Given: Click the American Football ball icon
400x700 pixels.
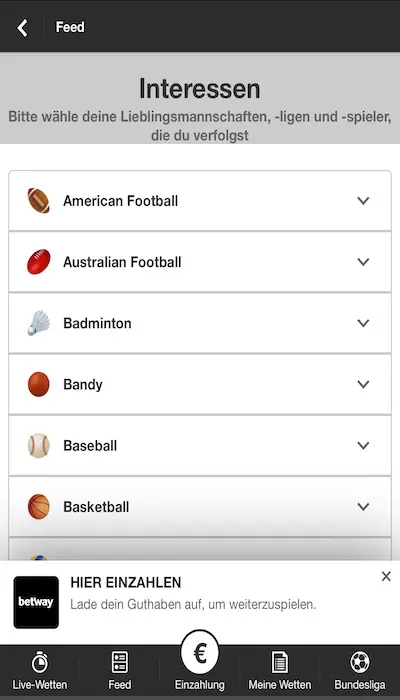Looking at the screenshot, I should click(x=38, y=200).
